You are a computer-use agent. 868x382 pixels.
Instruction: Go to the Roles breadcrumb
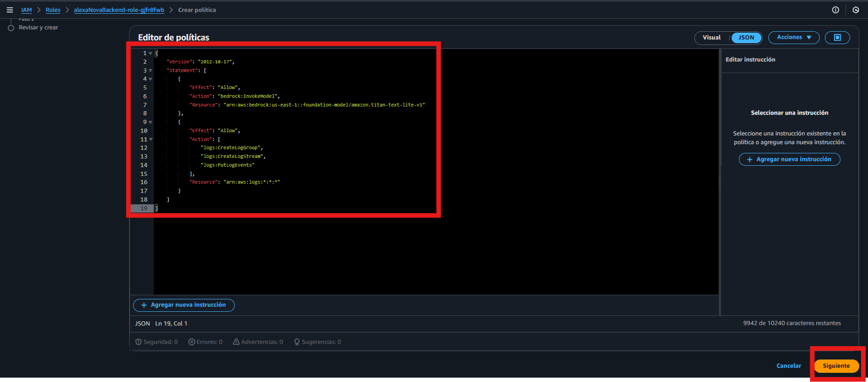coord(53,10)
